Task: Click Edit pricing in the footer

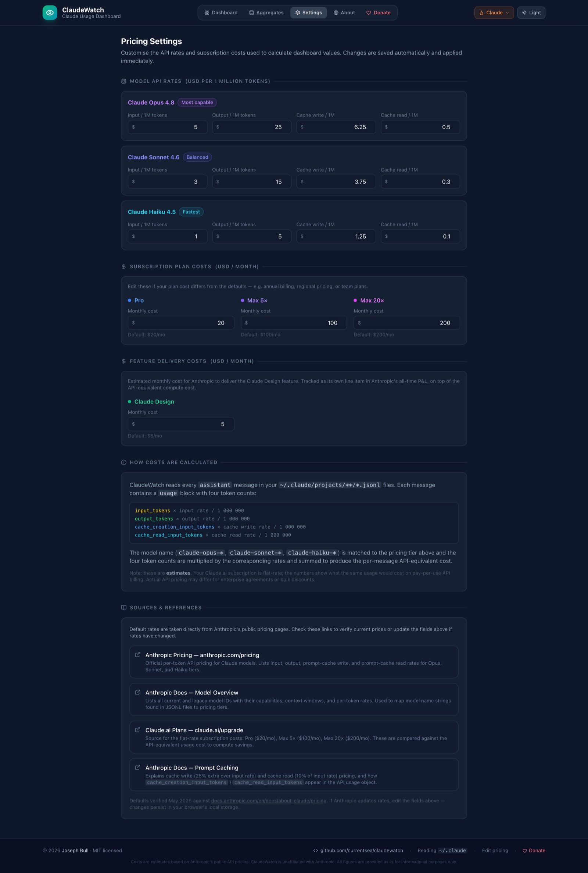Action: pos(495,851)
